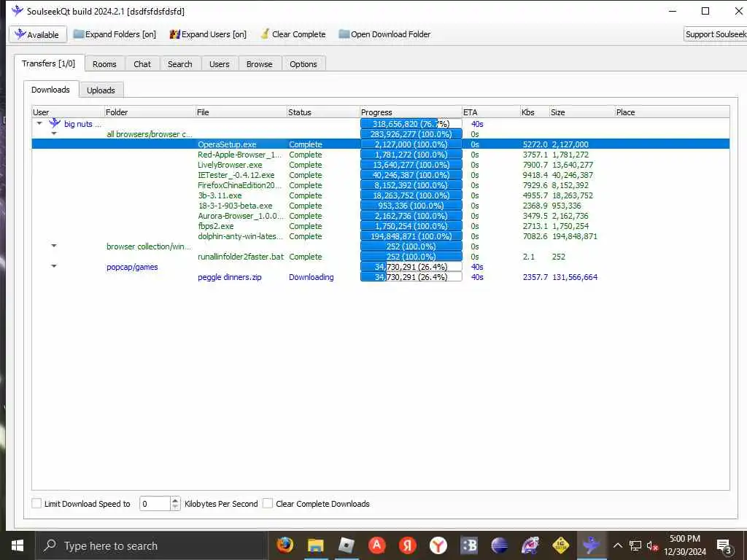Select the OperaSetup.exe row

(x=381, y=144)
